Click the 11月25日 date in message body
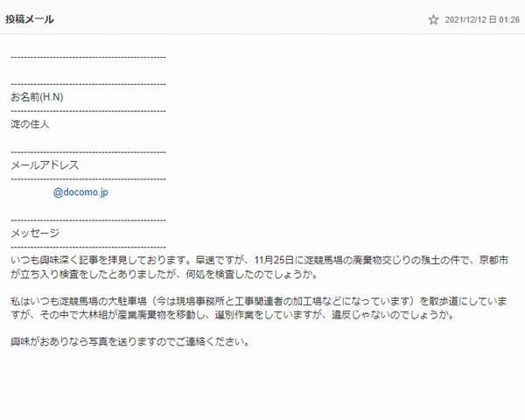The width and height of the screenshot is (525, 420). (274, 260)
